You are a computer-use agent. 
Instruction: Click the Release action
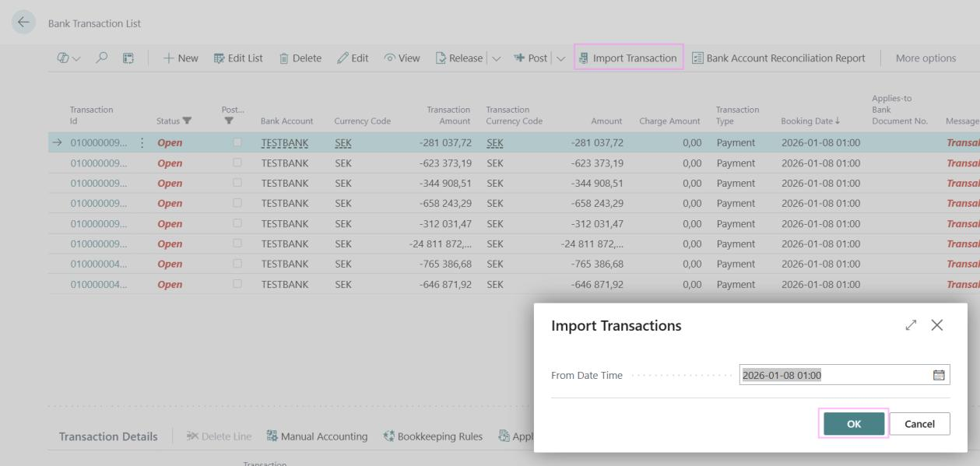tap(458, 58)
